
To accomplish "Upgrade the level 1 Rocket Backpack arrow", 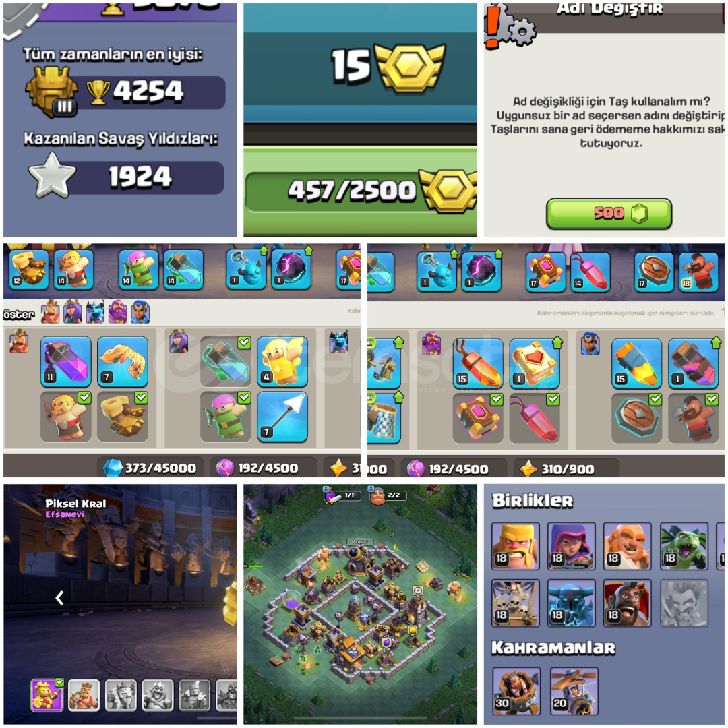I will coord(716,343).
